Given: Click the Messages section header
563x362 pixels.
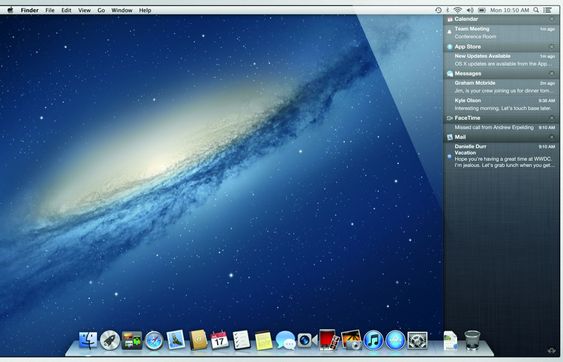Looking at the screenshot, I should [501, 74].
